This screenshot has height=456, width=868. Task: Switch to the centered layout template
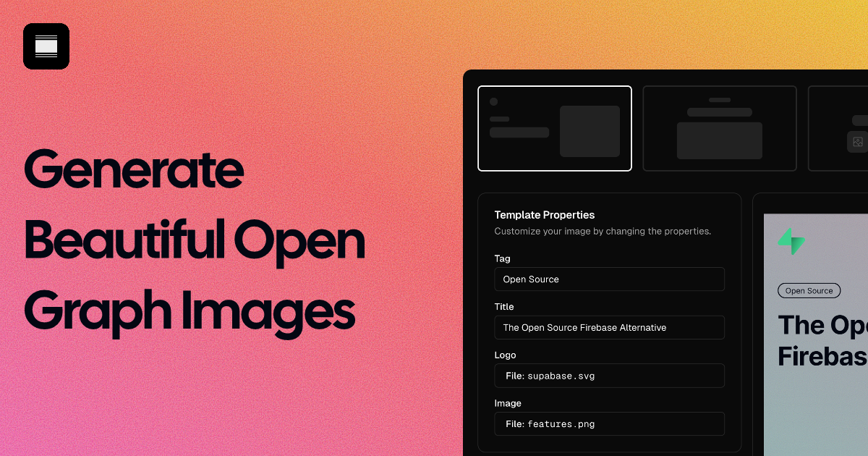point(719,128)
